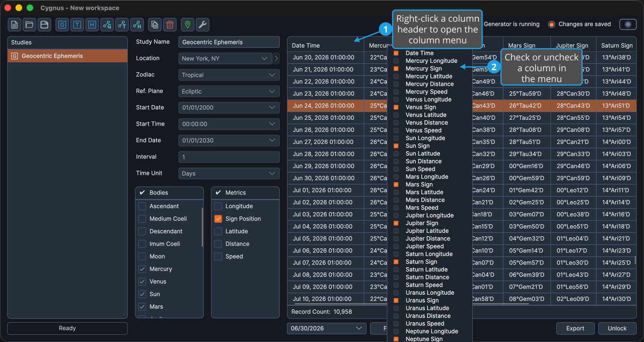
Task: Uncheck the Mercury body checkbox
Action: pos(142,269)
